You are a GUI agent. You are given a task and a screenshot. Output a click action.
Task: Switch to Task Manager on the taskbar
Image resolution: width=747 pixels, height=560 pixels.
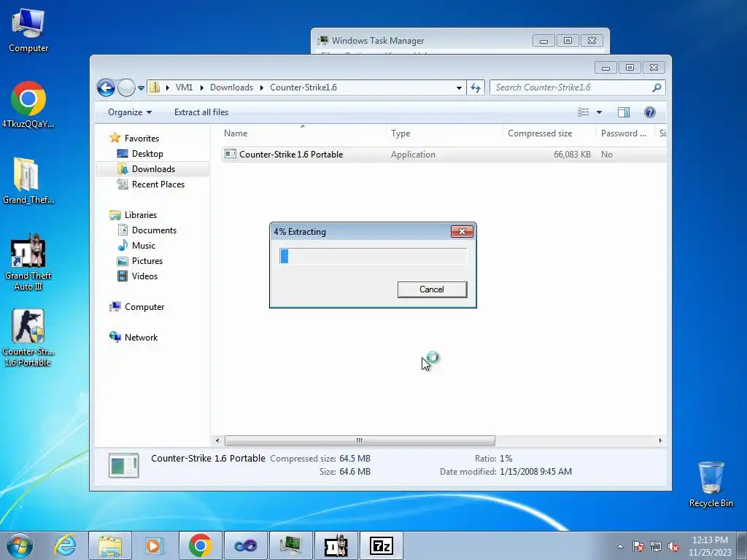291,545
